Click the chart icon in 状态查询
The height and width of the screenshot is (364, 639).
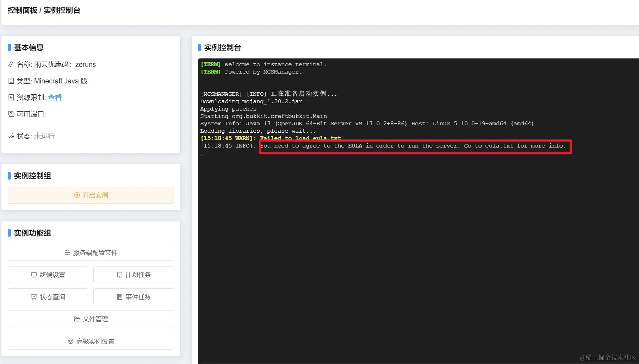(34, 297)
